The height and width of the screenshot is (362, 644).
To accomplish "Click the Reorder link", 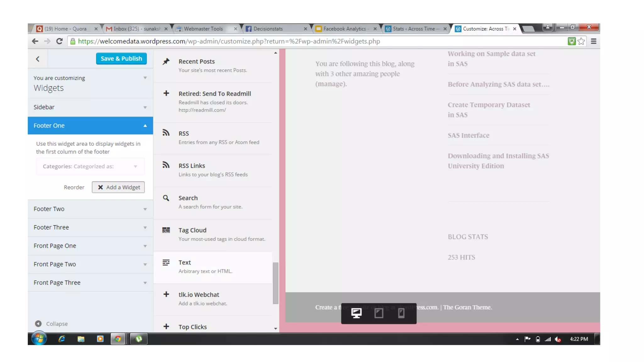I will click(x=74, y=187).
